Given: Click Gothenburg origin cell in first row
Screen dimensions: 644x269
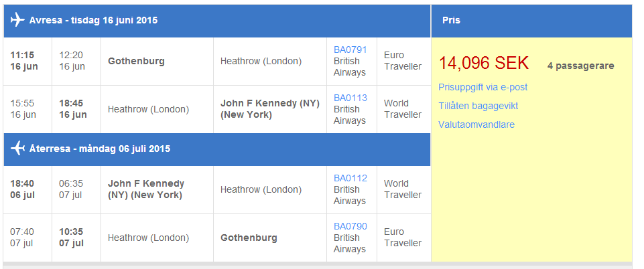Looking at the screenshot, I should pyautogui.click(x=136, y=61).
